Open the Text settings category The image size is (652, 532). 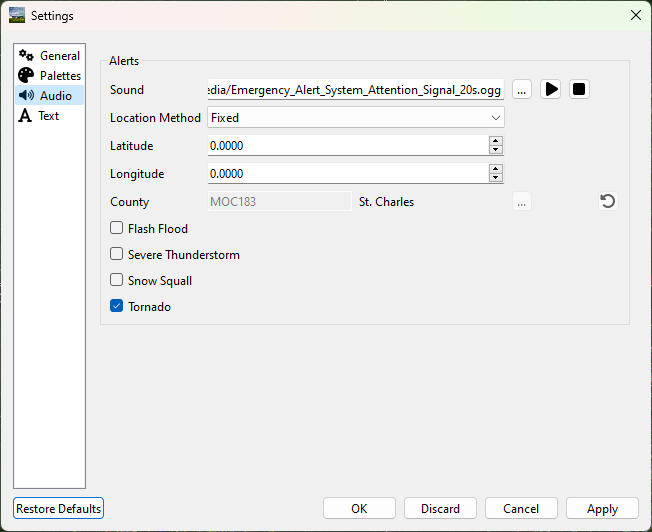tap(49, 116)
